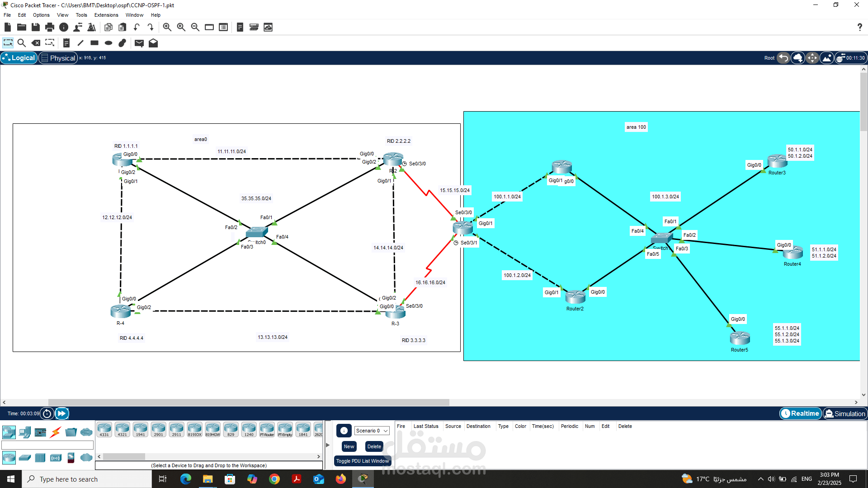Open the File menu
Screen dimensions: 868x488
(x=7, y=15)
